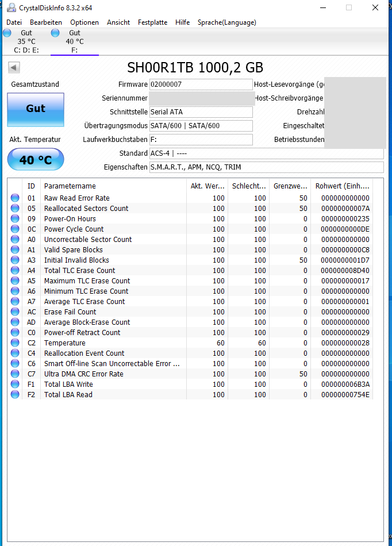Image resolution: width=392 pixels, height=546 pixels.
Task: Click the CrystalDiskInfo title bar app icon
Action: coord(11,7)
